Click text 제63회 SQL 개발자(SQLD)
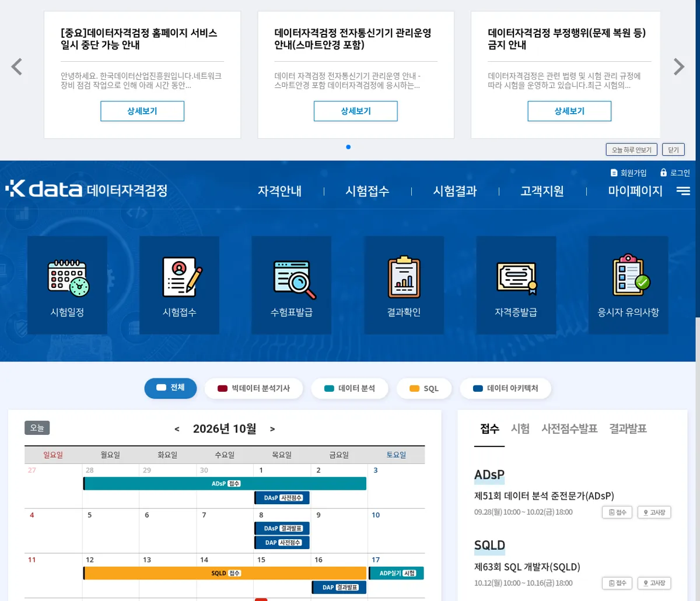 pos(527,567)
